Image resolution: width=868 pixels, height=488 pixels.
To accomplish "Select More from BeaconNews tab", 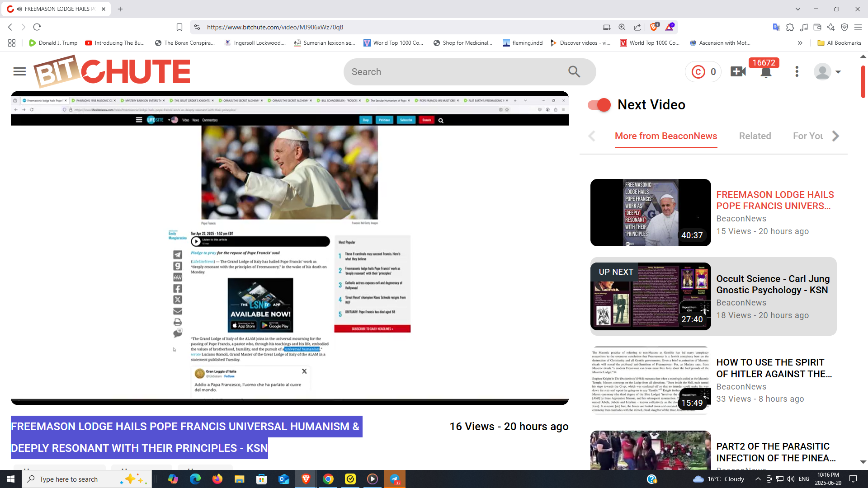I will 666,136.
